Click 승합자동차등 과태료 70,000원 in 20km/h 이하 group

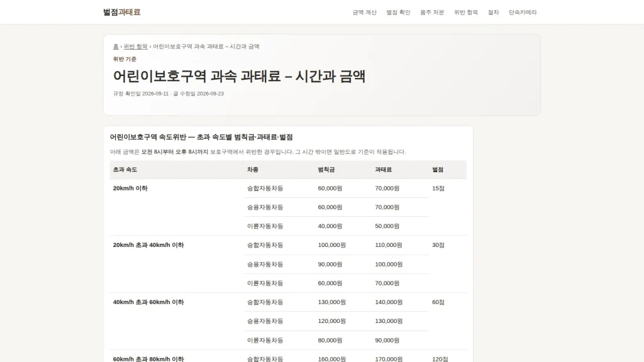click(x=387, y=189)
